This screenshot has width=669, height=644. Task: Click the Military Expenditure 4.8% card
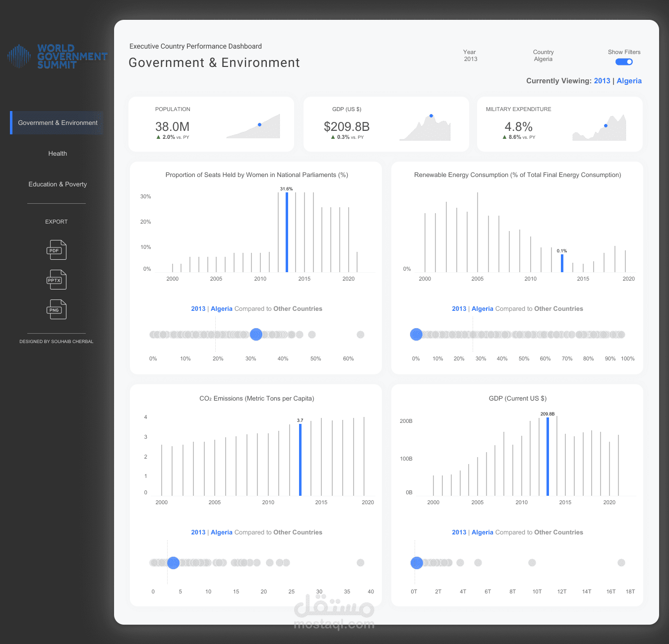[559, 124]
